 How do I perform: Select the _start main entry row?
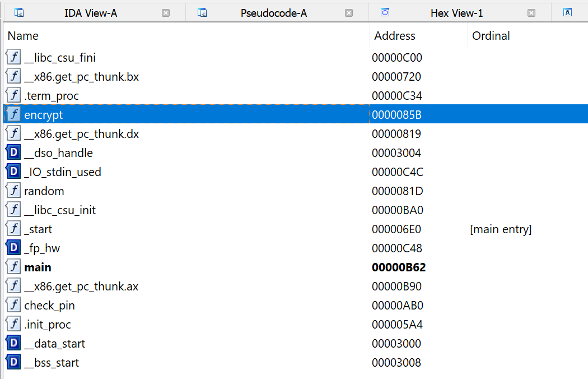[38, 229]
